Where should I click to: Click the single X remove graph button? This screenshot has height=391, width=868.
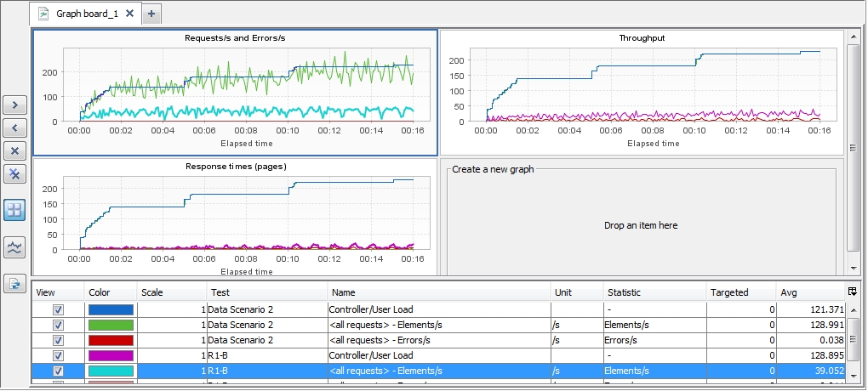(x=14, y=150)
